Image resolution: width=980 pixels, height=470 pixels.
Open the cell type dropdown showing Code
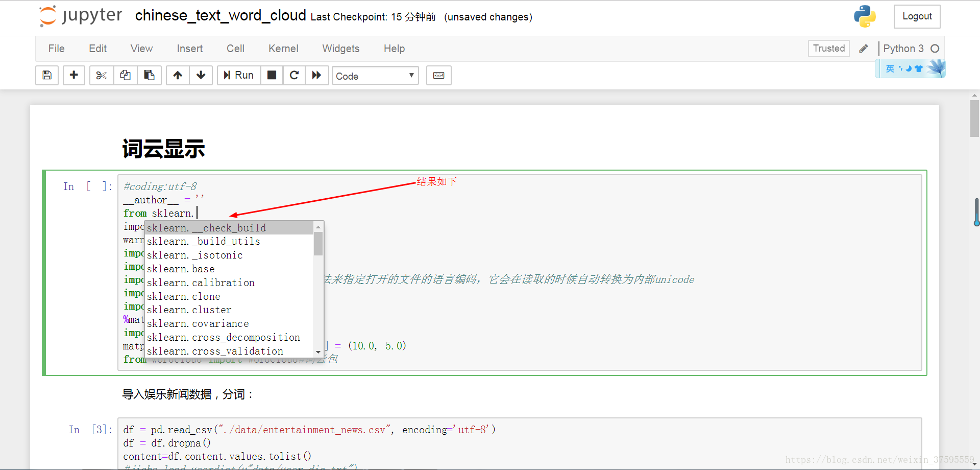point(375,76)
